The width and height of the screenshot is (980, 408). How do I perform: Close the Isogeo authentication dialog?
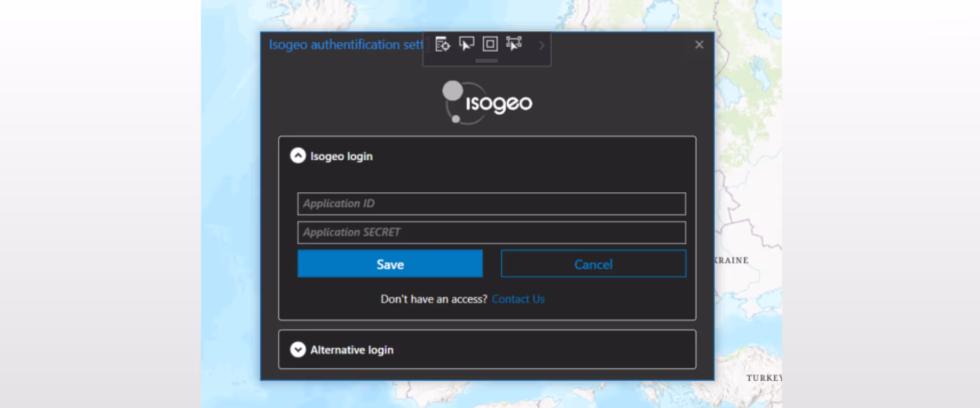click(699, 45)
